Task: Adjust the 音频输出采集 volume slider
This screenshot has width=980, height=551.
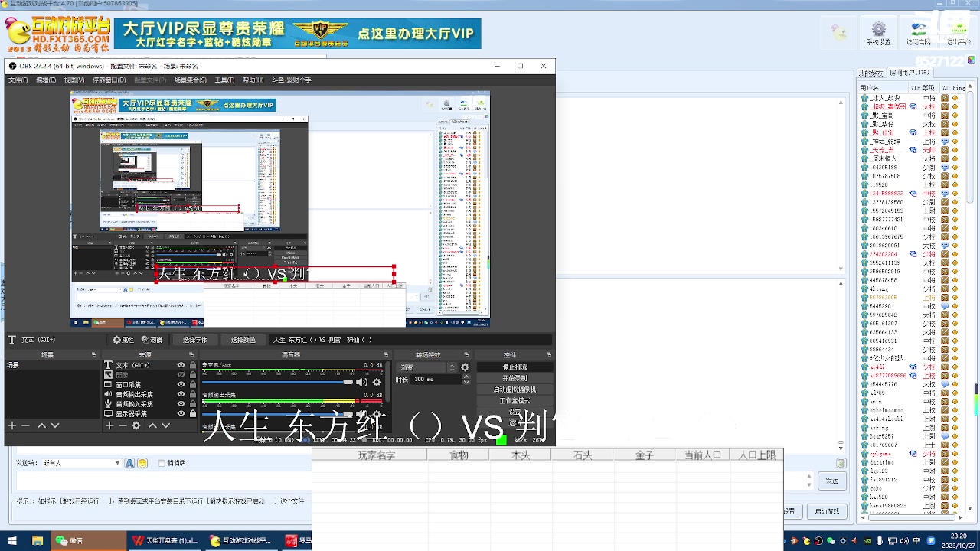Action: [x=277, y=414]
